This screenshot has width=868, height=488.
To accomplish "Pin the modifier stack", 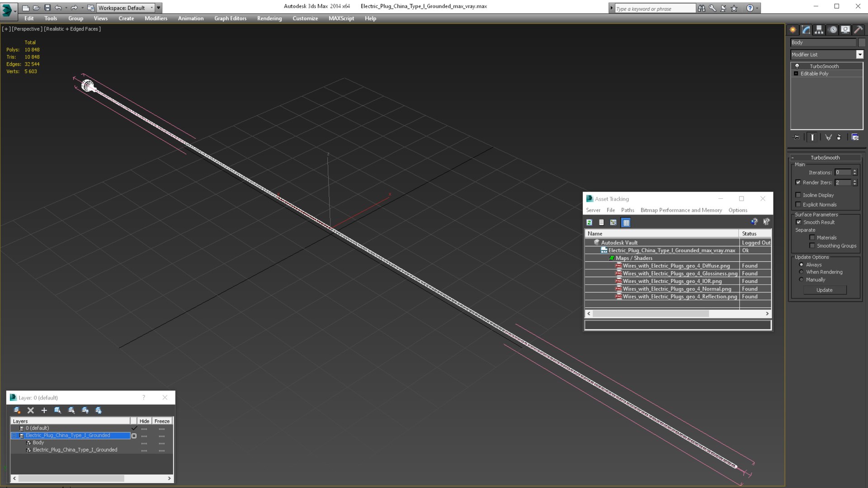I will (797, 137).
